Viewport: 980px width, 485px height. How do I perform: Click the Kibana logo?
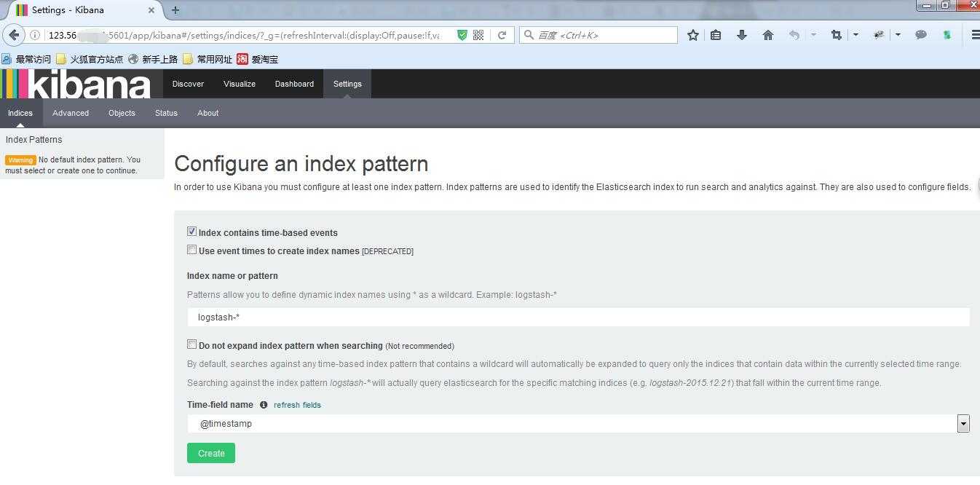tap(76, 84)
